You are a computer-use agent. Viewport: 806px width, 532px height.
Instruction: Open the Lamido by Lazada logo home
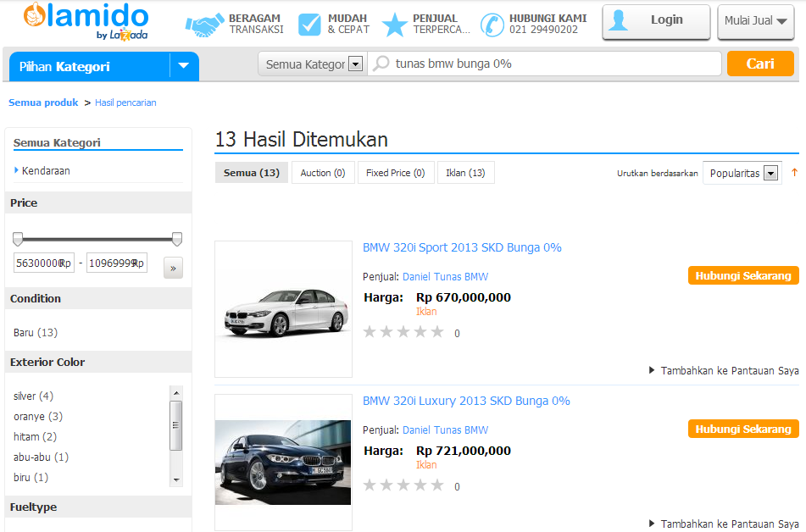(86, 20)
